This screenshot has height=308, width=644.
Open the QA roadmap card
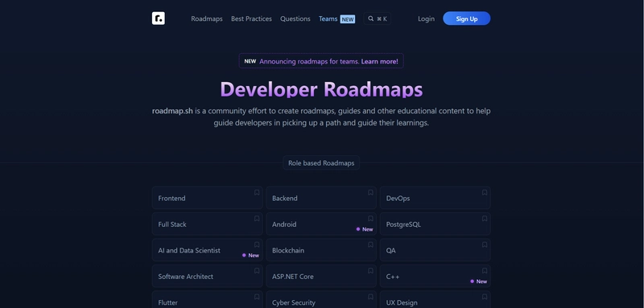click(435, 250)
